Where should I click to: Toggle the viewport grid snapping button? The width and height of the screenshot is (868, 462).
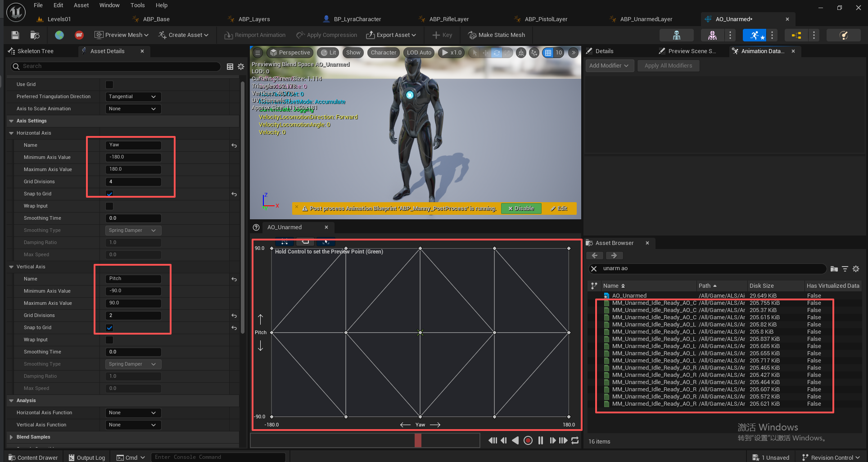(548, 53)
